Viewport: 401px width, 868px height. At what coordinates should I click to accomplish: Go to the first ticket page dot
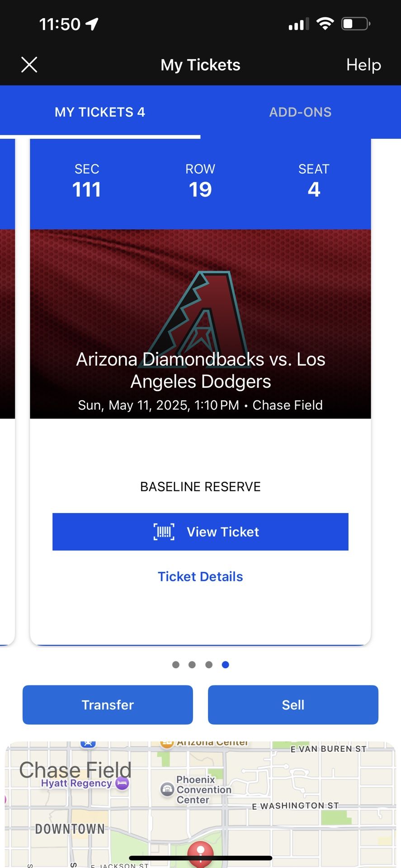coord(176,665)
